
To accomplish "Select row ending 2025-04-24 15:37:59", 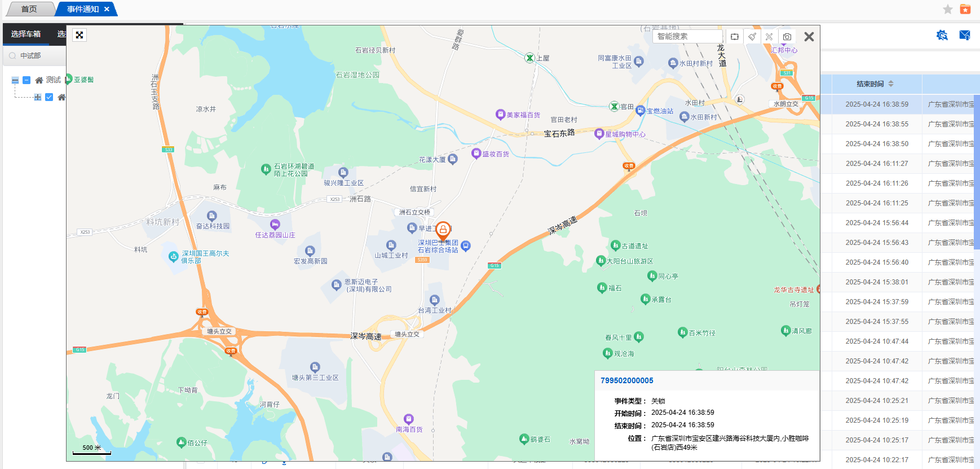I will 900,302.
